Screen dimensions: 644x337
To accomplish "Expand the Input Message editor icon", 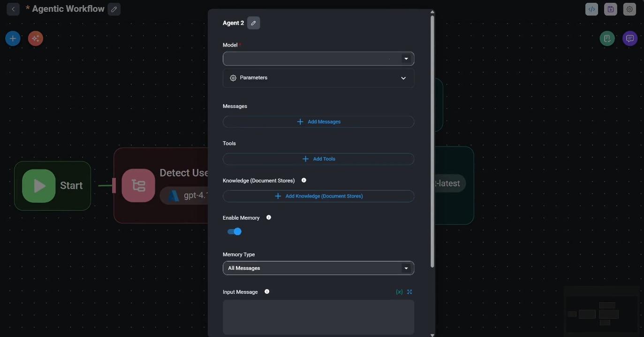I will [409, 292].
